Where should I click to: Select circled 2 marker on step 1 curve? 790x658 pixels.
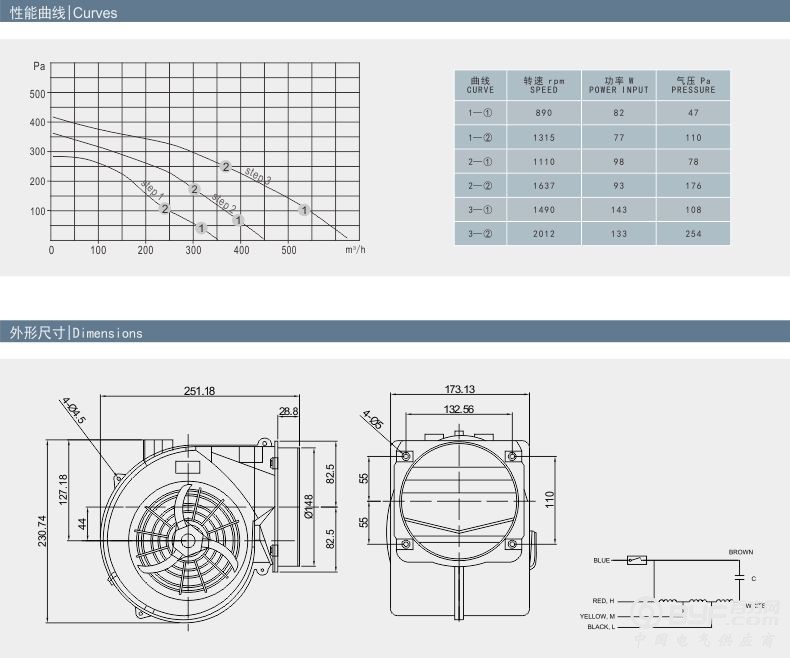[x=164, y=208]
